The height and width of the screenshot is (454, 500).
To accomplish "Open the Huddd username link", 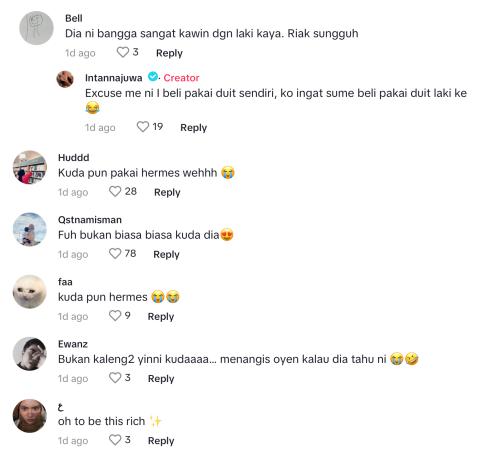I will coord(74,158).
